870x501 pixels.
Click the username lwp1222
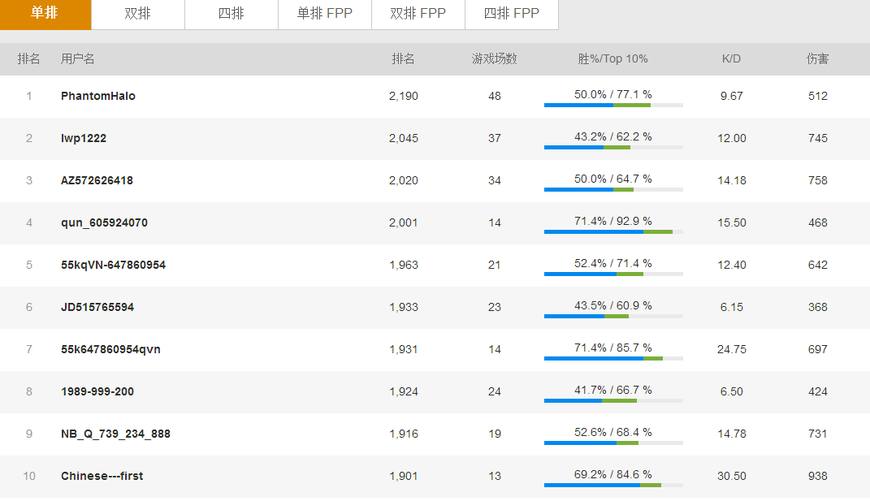[83, 138]
